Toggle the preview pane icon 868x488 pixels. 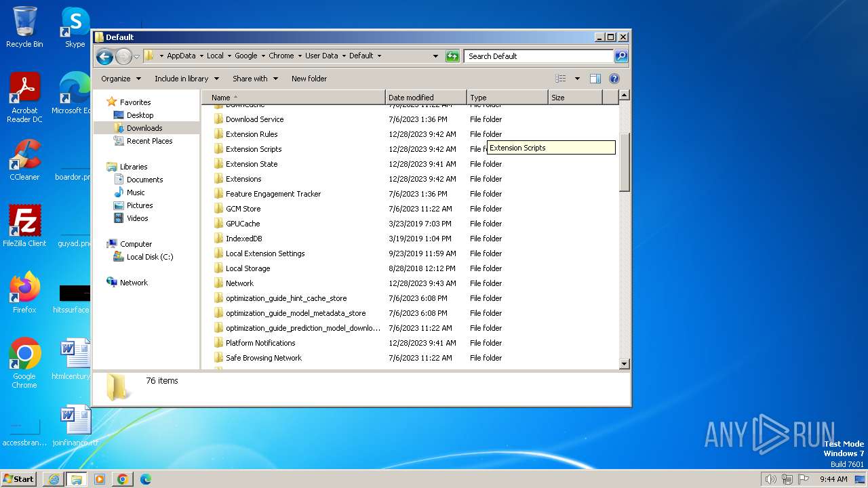(x=595, y=79)
